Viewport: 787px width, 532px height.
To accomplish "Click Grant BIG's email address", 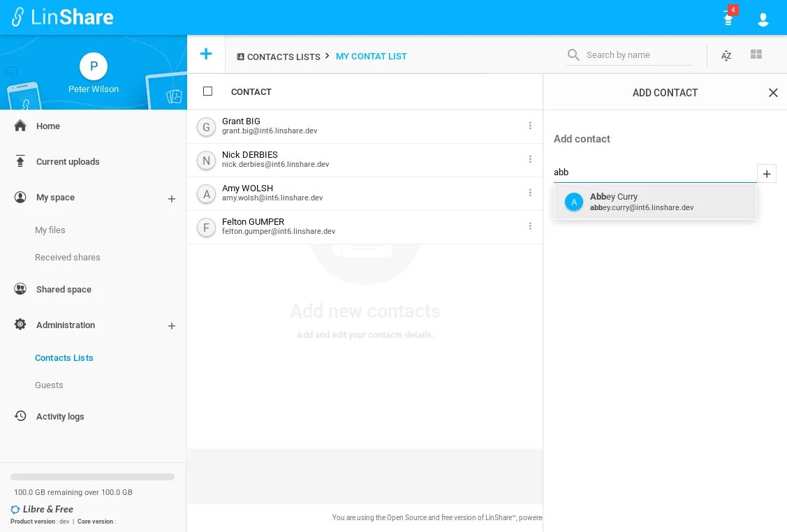I will pyautogui.click(x=270, y=131).
